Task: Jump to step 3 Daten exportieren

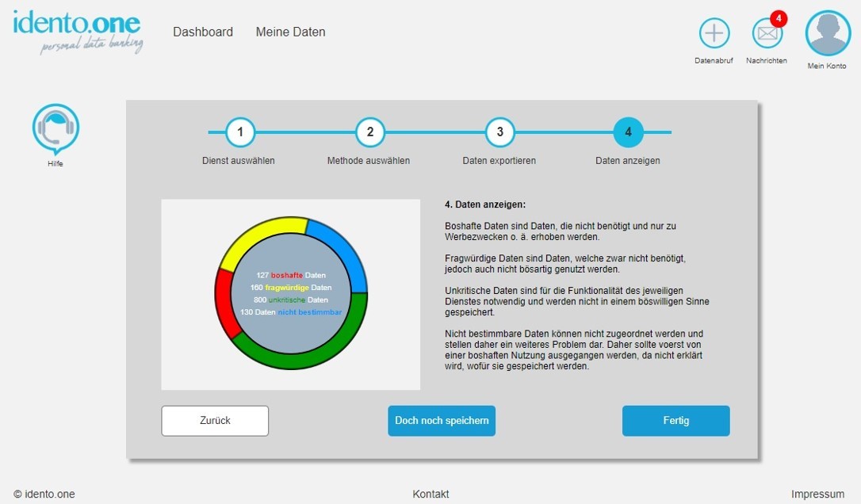Action: [x=499, y=132]
